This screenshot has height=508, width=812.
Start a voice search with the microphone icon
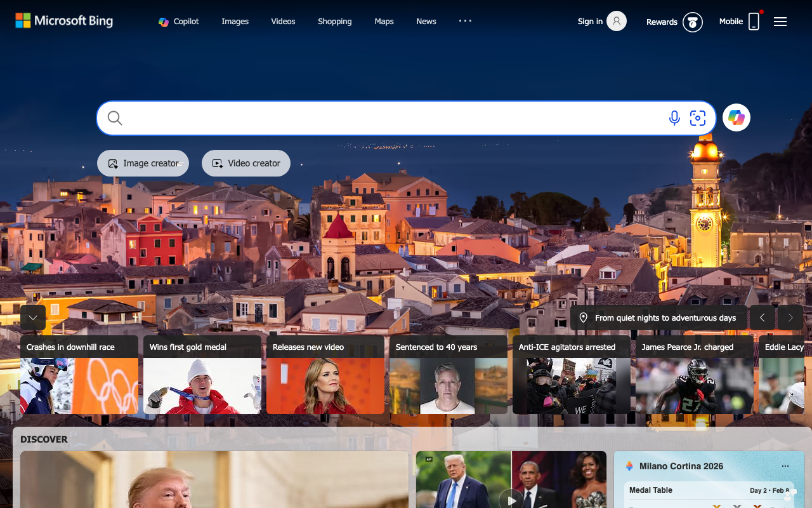pyautogui.click(x=674, y=117)
